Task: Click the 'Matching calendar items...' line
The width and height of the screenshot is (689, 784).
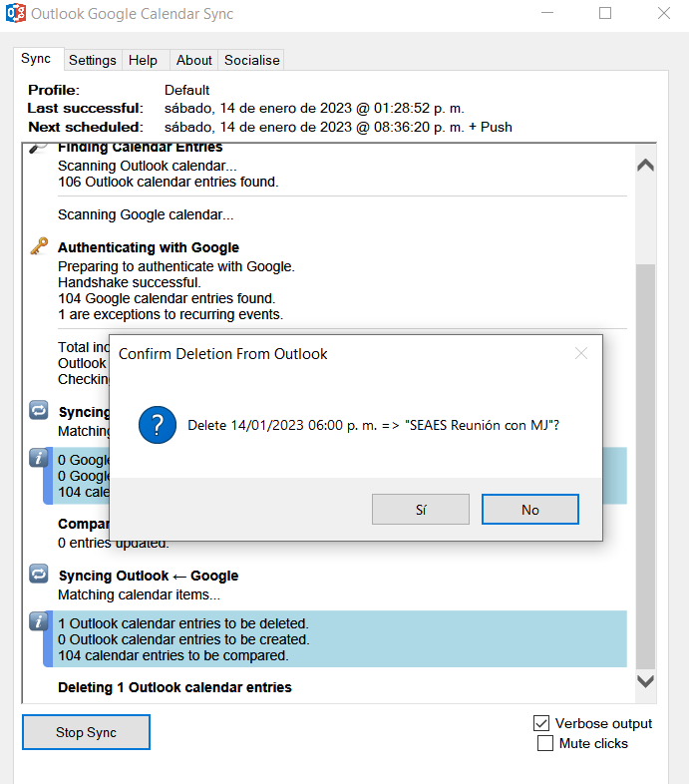Action: click(139, 594)
